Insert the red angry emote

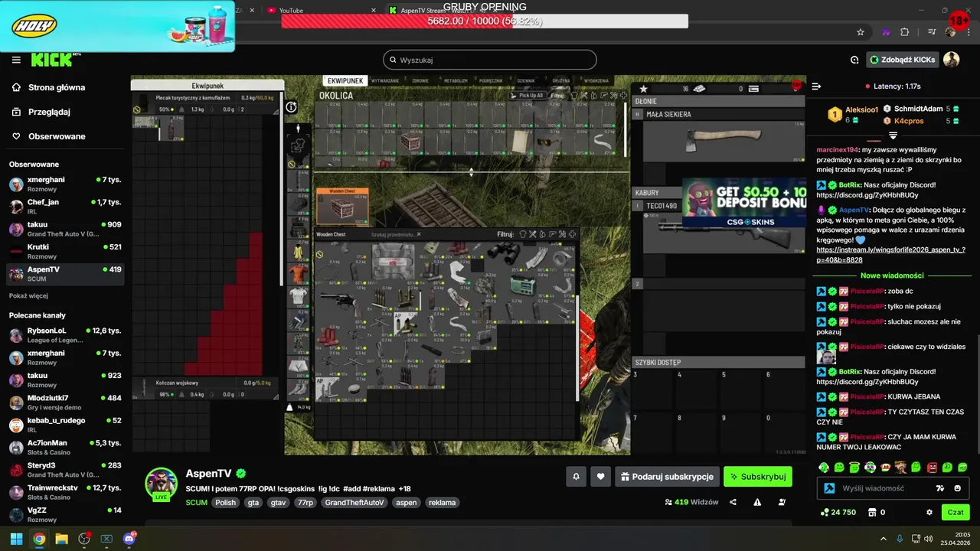pyautogui.click(x=932, y=467)
